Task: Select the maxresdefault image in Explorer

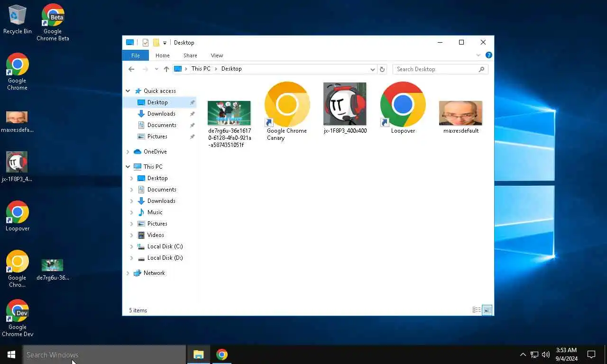Action: point(461,117)
